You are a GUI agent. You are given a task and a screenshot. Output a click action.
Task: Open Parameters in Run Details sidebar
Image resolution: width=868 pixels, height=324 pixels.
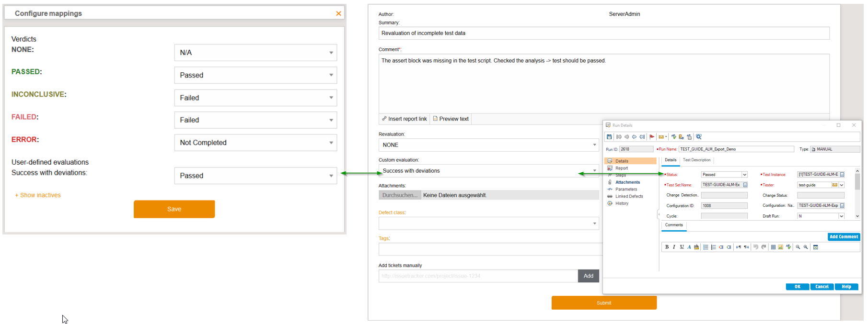click(x=626, y=190)
